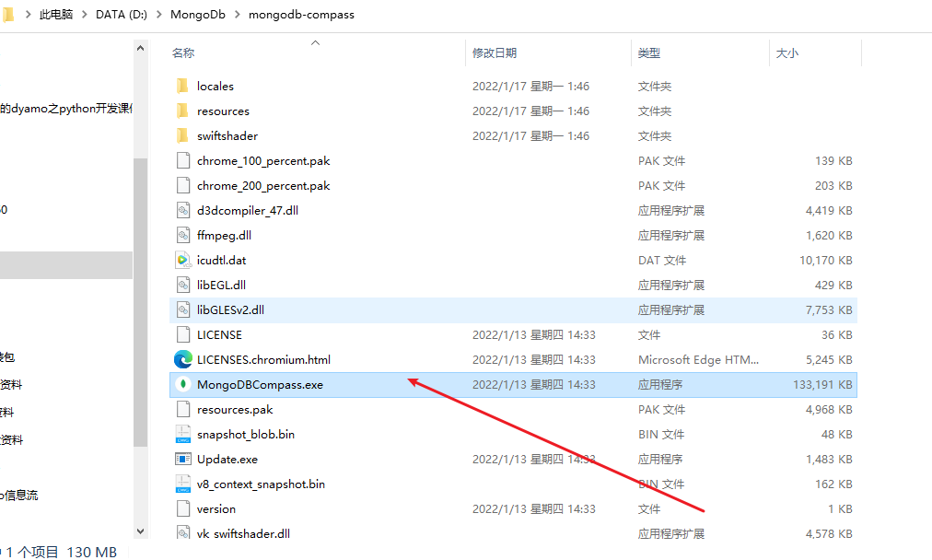This screenshot has width=932, height=560.
Task: Click the chrome_200_percent.pak file icon
Action: click(183, 186)
